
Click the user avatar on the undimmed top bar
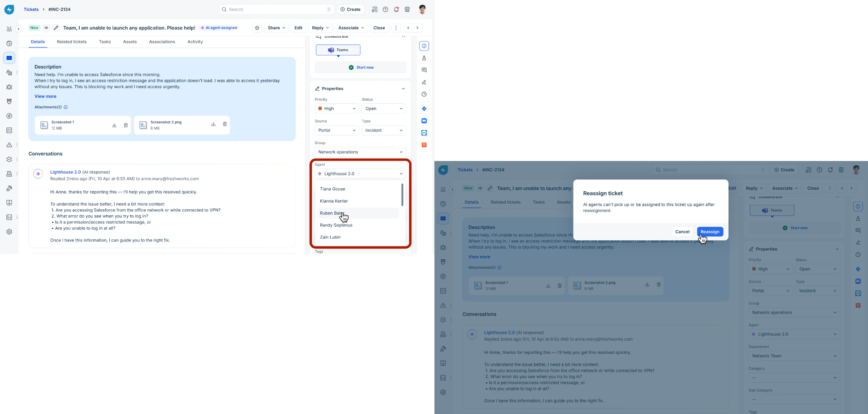tap(422, 9)
